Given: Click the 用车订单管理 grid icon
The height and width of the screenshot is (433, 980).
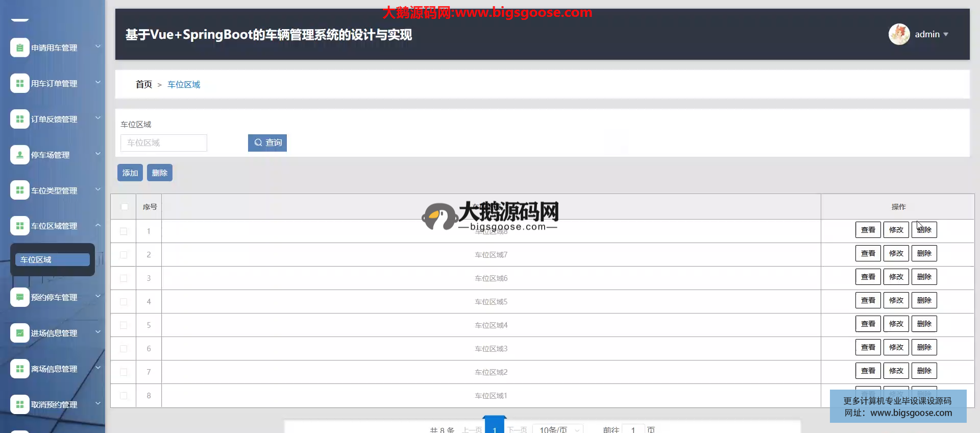Looking at the screenshot, I should (x=19, y=83).
